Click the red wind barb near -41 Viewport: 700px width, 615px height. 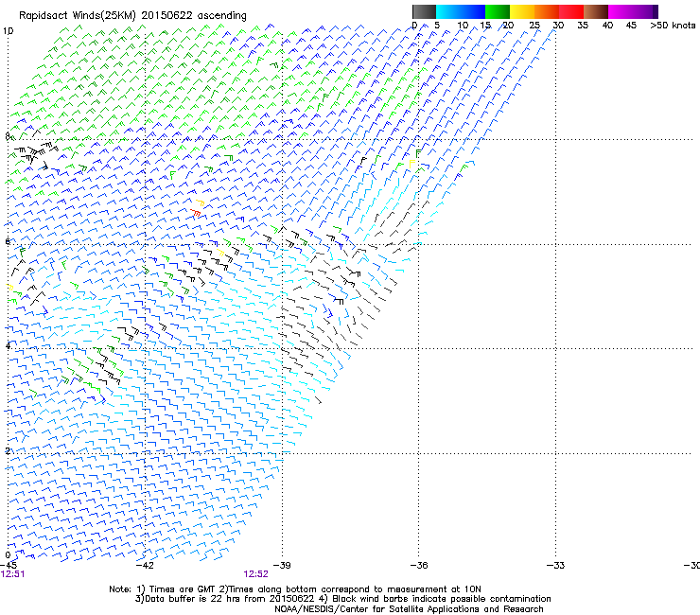point(195,213)
